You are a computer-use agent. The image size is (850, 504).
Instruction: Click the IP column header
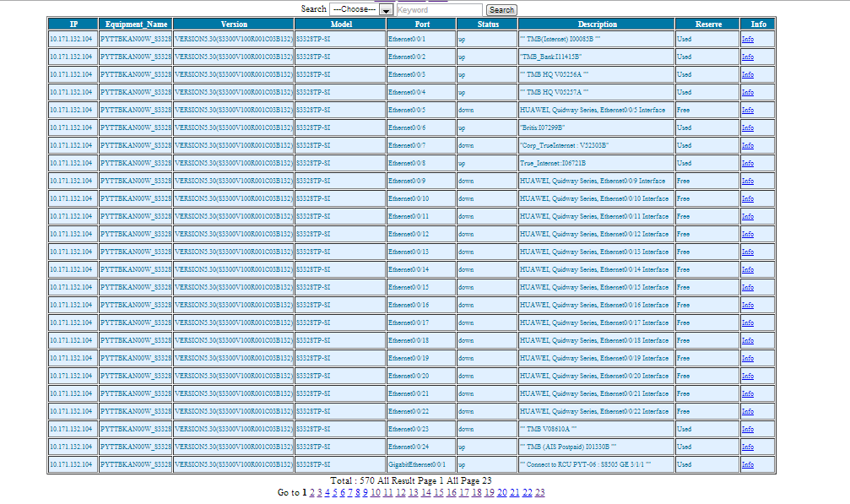[x=73, y=24]
